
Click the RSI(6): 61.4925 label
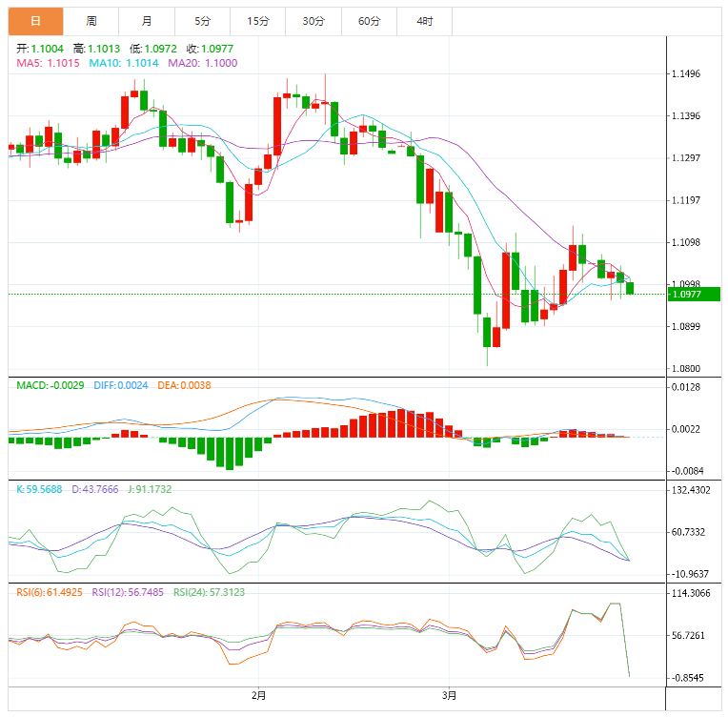click(50, 592)
